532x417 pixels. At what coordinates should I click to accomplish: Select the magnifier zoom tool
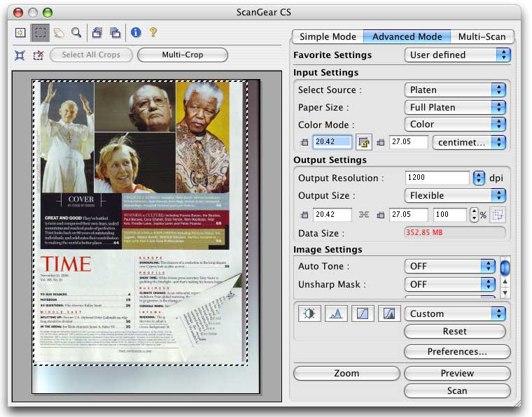coord(77,33)
